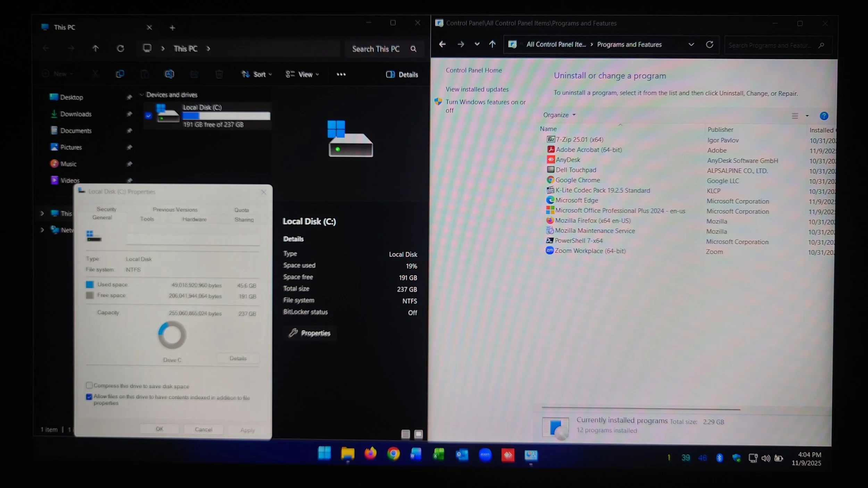Screen dimensions: 868x488
Task: Enable Compress this drive checkbox
Action: pos(89,385)
